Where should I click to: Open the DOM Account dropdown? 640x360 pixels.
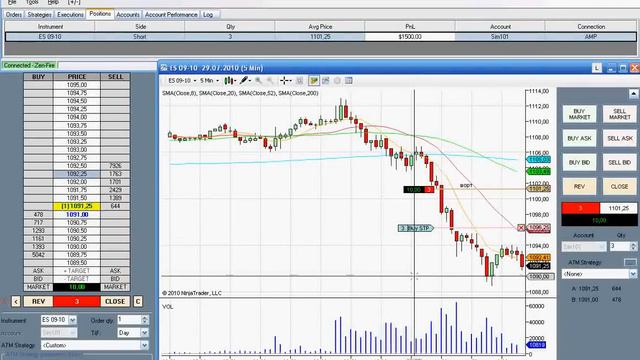tap(72, 333)
